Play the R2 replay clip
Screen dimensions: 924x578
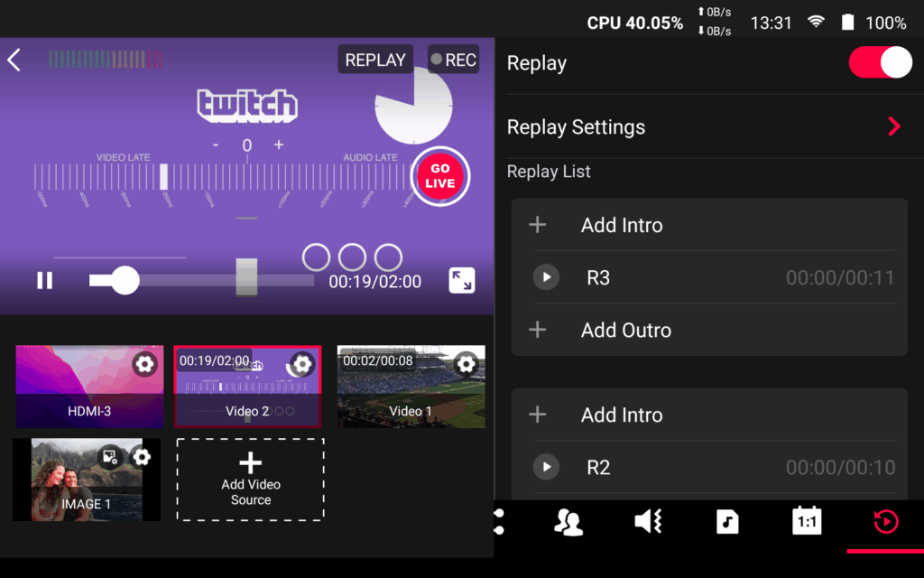546,467
